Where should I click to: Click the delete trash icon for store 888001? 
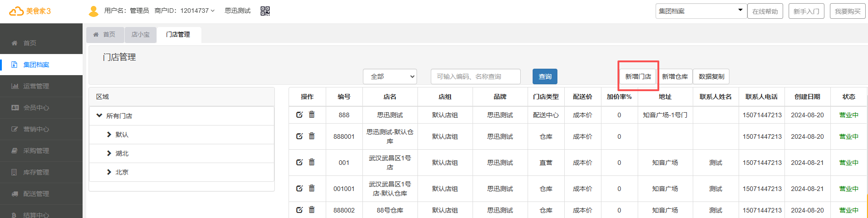312,136
